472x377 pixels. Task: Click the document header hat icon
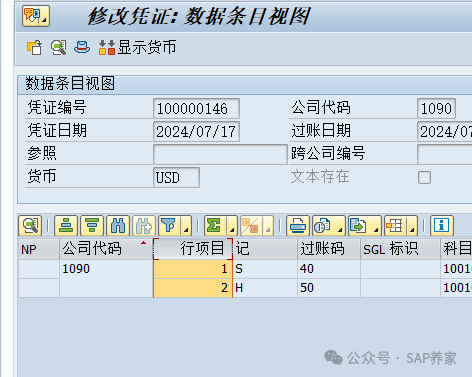[82, 47]
